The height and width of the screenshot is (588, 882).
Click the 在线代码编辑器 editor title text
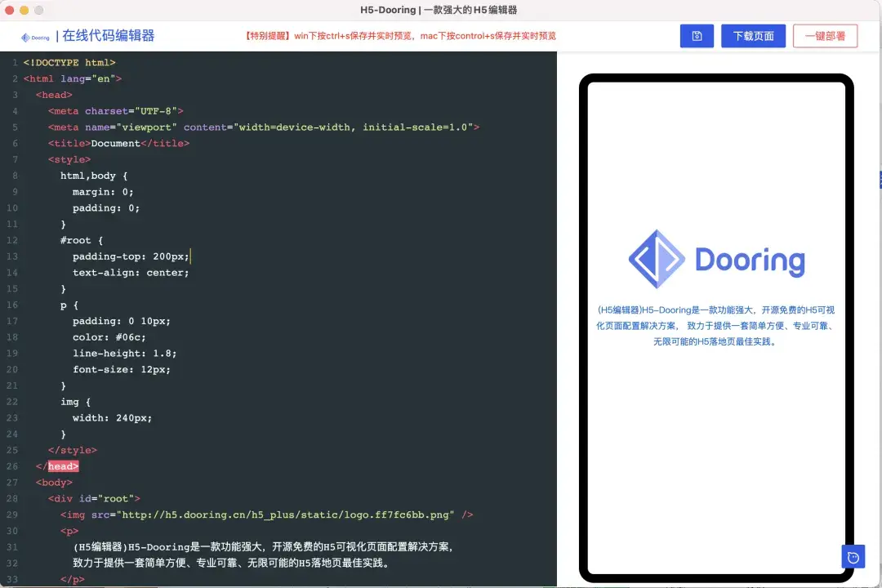pos(109,36)
